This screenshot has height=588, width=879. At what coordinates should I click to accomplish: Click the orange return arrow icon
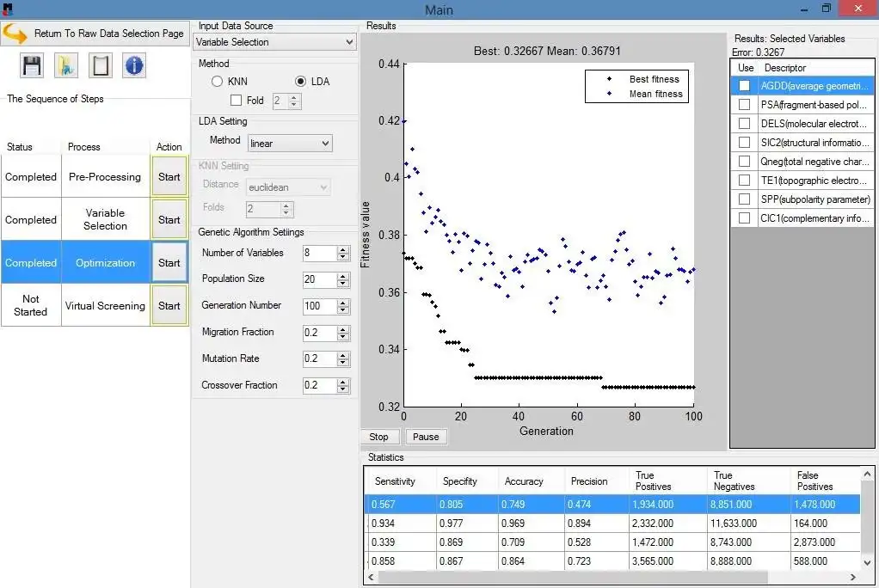coord(15,34)
